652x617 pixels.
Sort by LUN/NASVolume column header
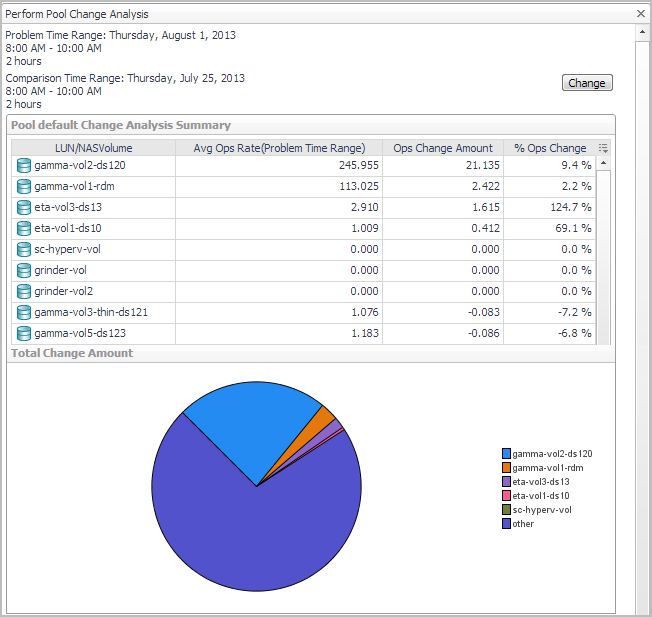(93, 148)
